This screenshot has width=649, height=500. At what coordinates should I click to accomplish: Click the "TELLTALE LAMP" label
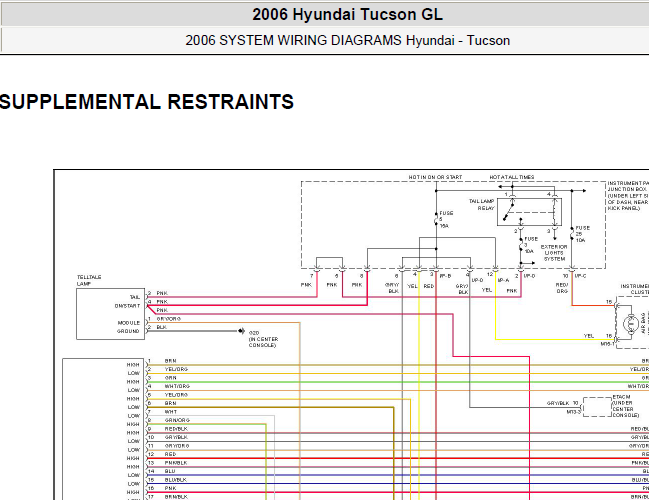point(89,280)
